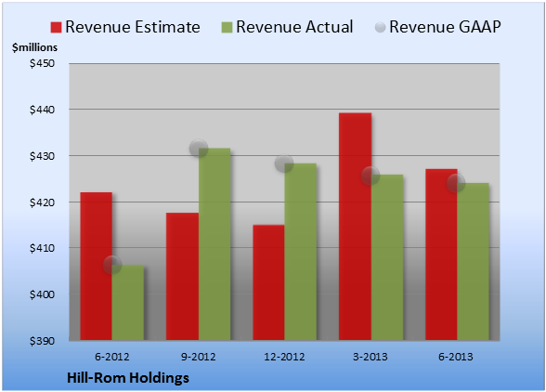This screenshot has height=392, width=546.
Task: Select the green actual bar for 3-2013
Action: (387, 257)
